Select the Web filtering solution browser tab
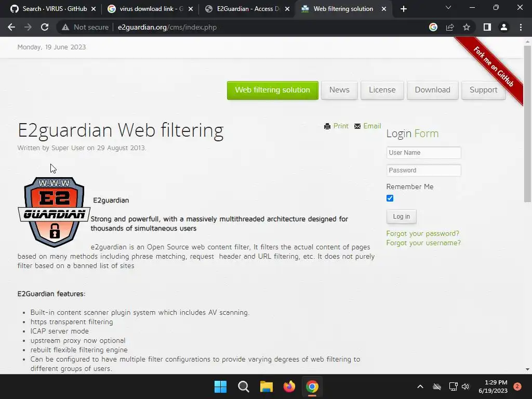Image resolution: width=532 pixels, height=399 pixels. 343,9
